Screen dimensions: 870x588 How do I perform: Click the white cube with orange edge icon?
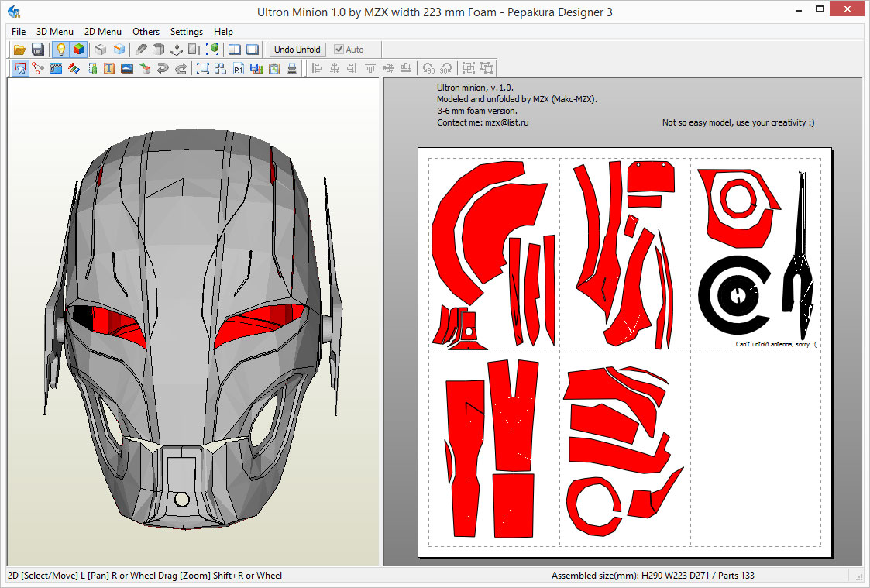pyautogui.click(x=119, y=50)
